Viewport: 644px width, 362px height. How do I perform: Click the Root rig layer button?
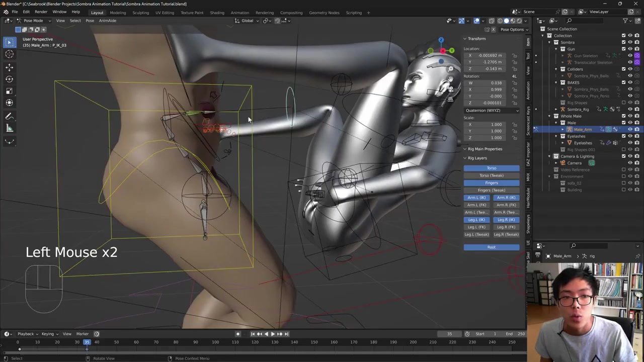click(491, 247)
